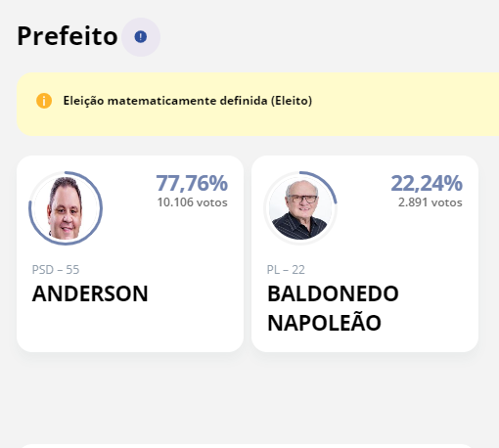The height and width of the screenshot is (448, 499).
Task: Select the BALDONEDO NAPOLEÃO candidate name
Action: [x=333, y=308]
